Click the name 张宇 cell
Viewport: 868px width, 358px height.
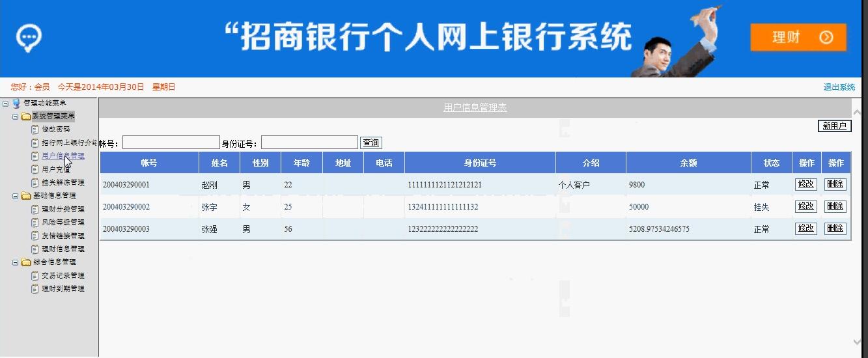[x=219, y=207]
